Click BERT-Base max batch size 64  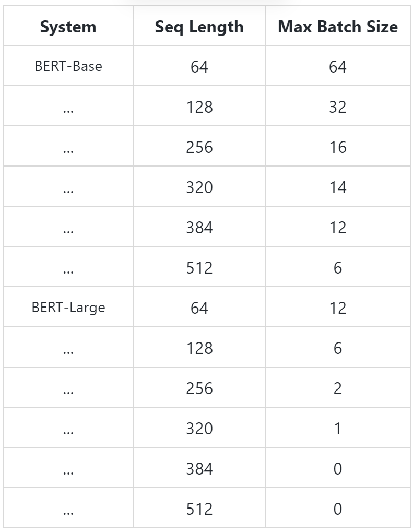(x=338, y=66)
